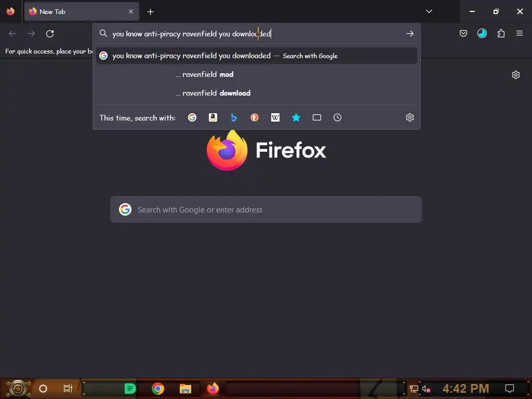Click Firefox icon on taskbar
This screenshot has width=532, height=399.
pos(213,389)
